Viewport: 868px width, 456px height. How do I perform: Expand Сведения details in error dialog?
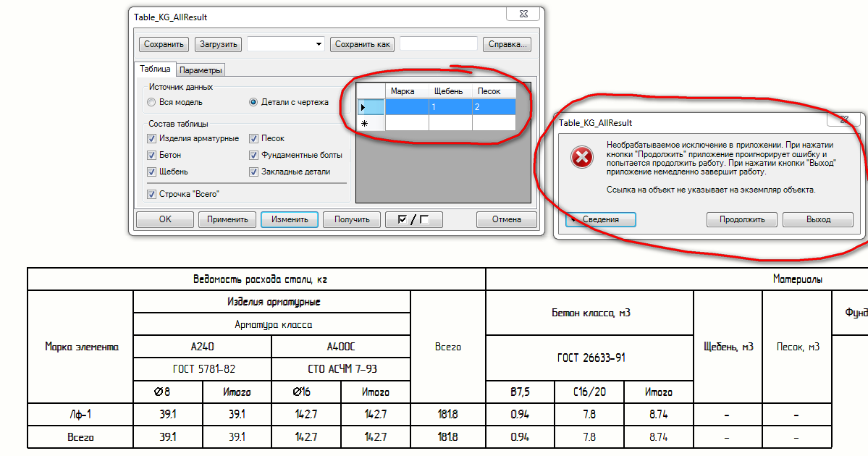[601, 220]
